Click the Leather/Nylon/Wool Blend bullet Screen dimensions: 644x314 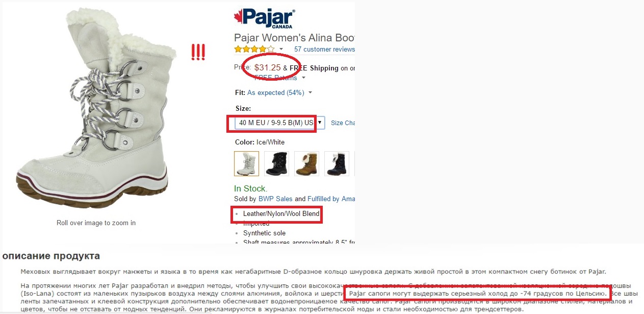tap(281, 213)
